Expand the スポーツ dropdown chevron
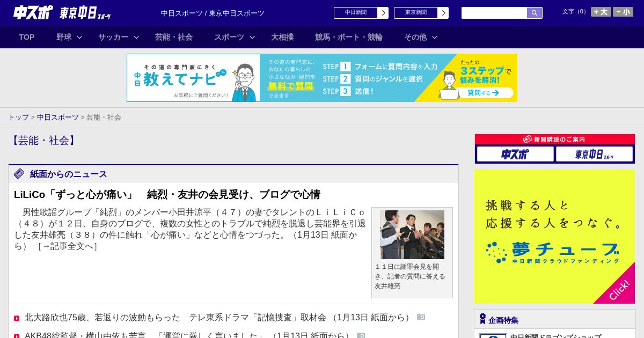Screen dimensions: 644x338 click(252, 37)
